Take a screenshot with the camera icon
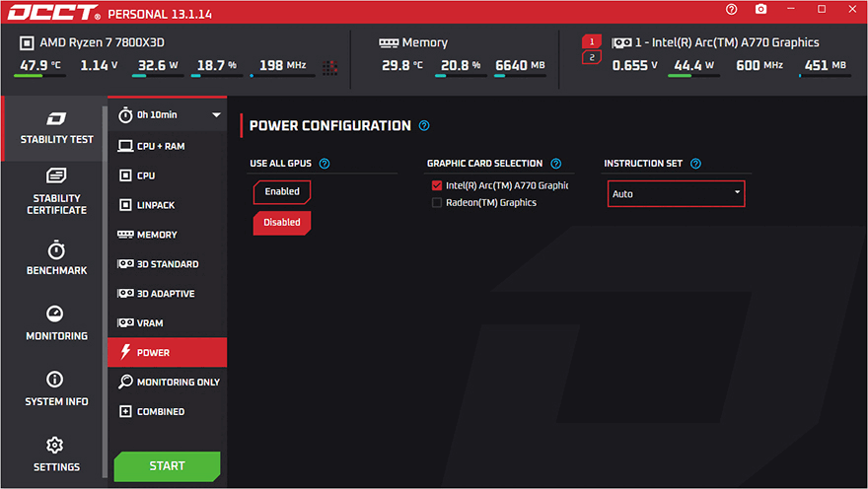Screen dimensions: 868x489 (761, 10)
